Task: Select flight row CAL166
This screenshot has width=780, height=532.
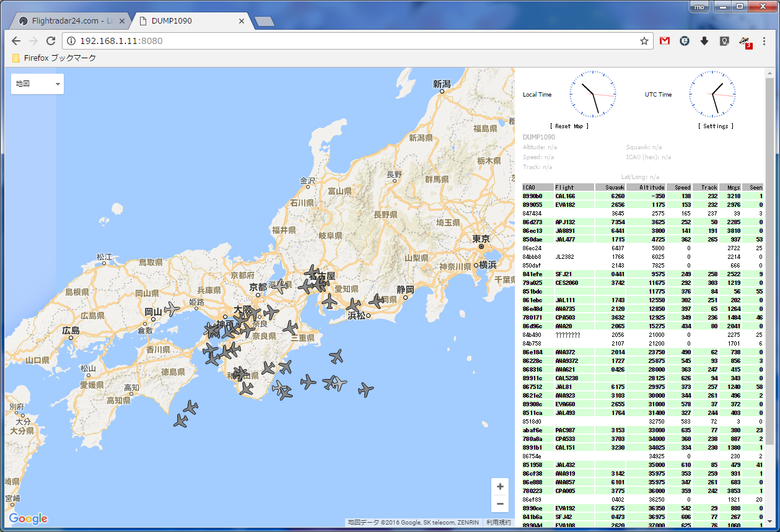Action: click(642, 196)
